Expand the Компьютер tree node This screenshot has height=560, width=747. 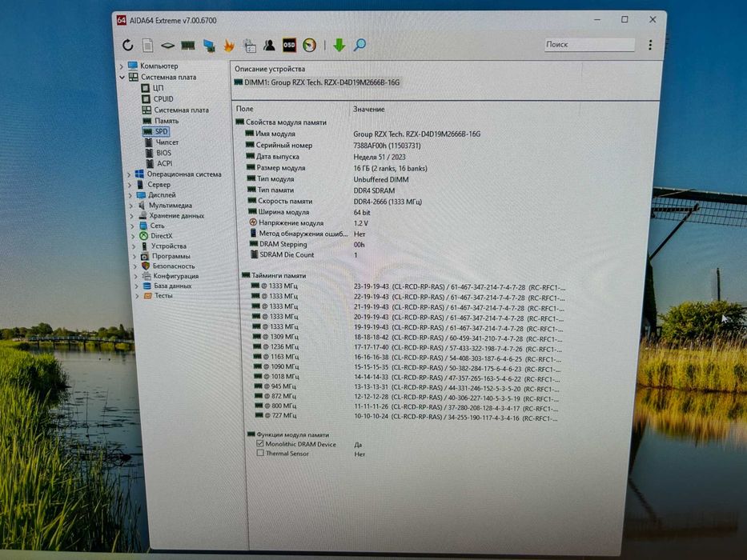coord(122,66)
